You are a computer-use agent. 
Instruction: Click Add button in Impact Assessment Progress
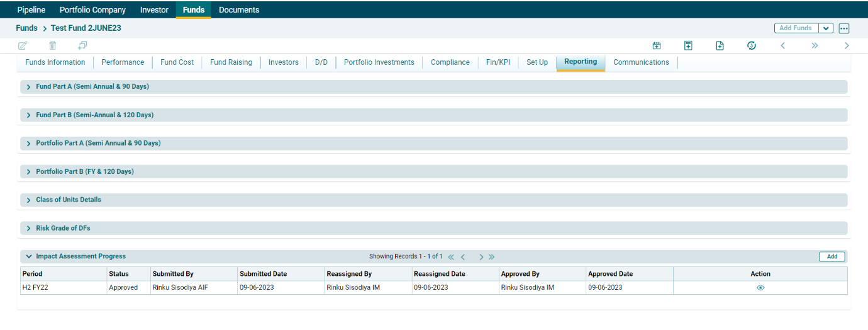[832, 257]
